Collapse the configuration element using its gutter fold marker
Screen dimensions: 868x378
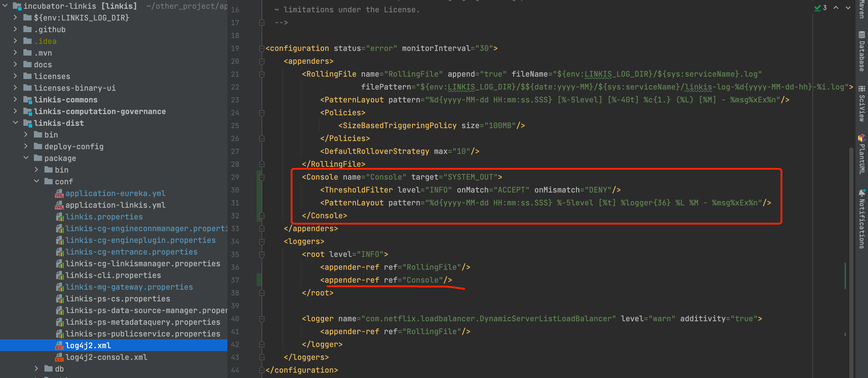pyautogui.click(x=262, y=48)
